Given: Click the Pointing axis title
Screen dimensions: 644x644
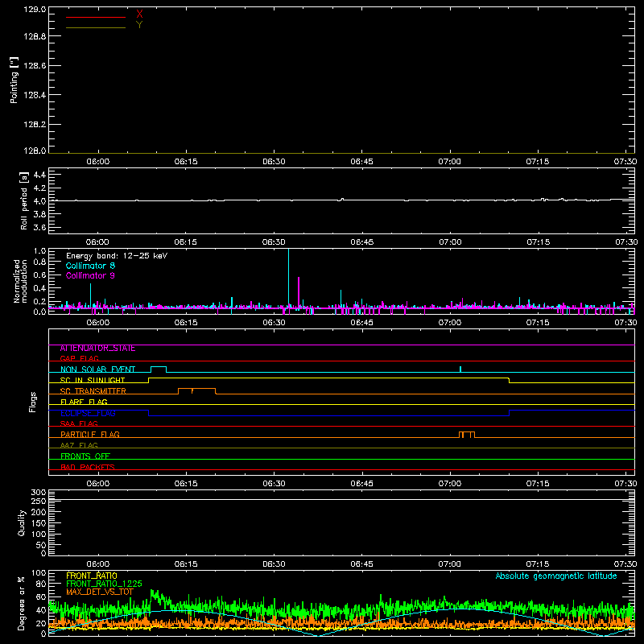Looking at the screenshot, I should pos(14,80).
